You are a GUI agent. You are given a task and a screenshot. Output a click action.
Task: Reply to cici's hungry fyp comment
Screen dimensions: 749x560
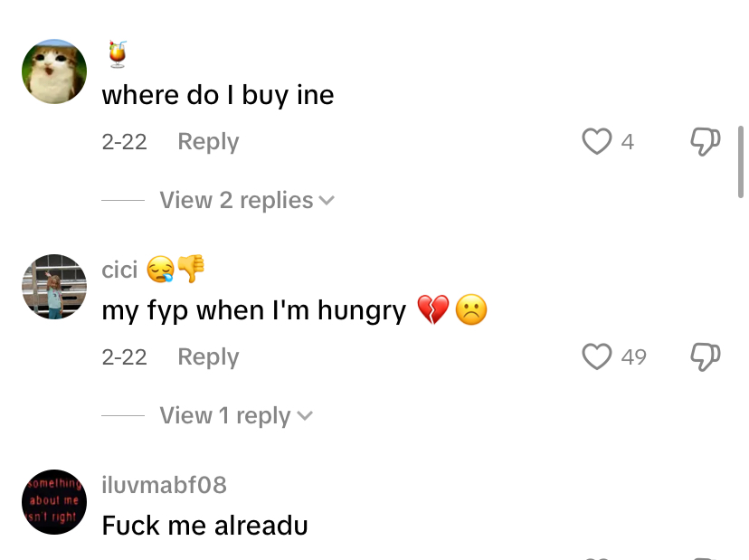pos(208,356)
